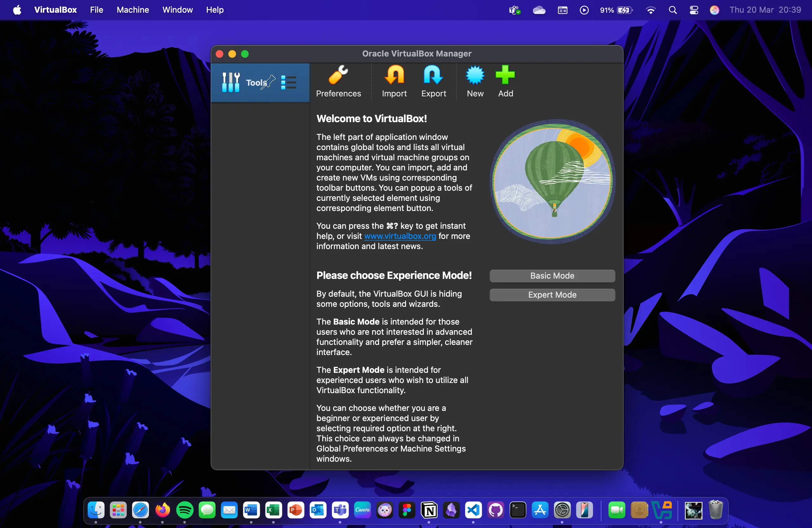Open the Help menu
This screenshot has height=528, width=812.
tap(215, 10)
